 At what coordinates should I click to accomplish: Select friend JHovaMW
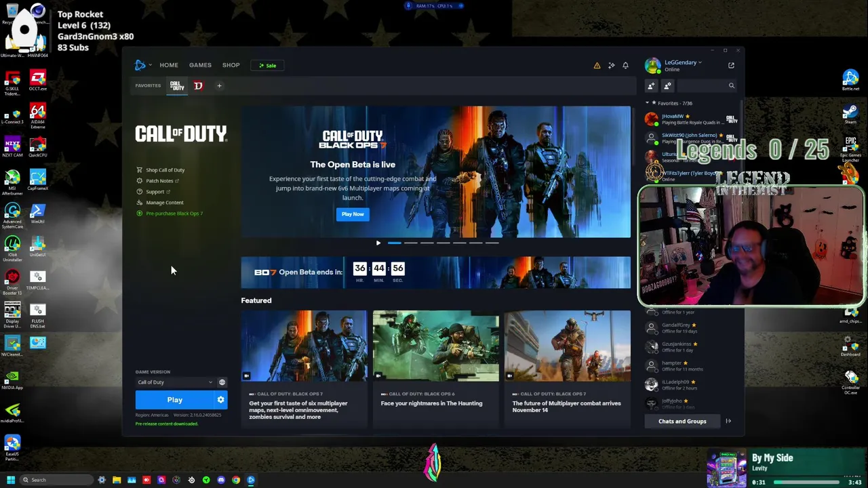[x=692, y=119]
